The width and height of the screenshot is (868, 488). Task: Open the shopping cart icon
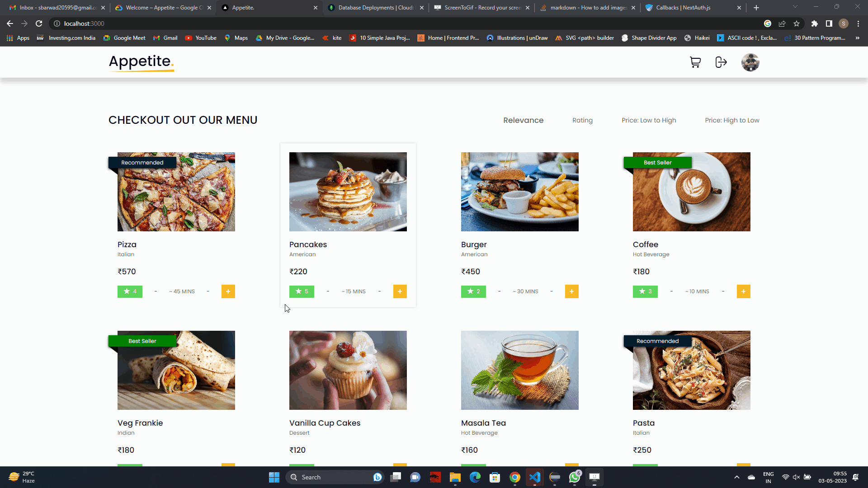[695, 62]
